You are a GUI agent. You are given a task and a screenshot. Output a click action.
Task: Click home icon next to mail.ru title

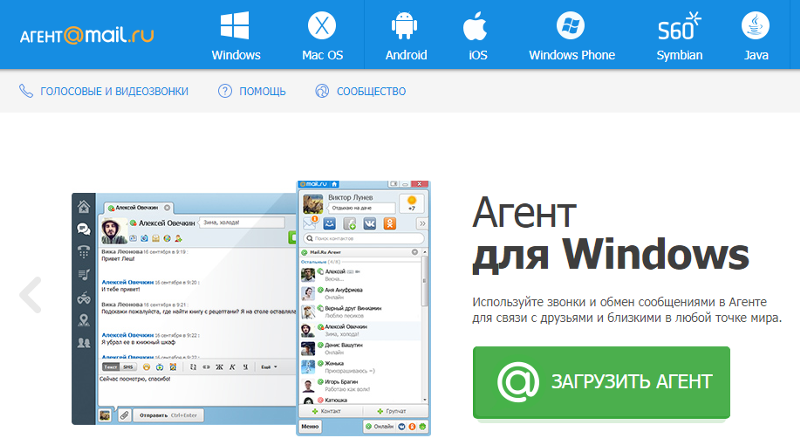click(334, 184)
